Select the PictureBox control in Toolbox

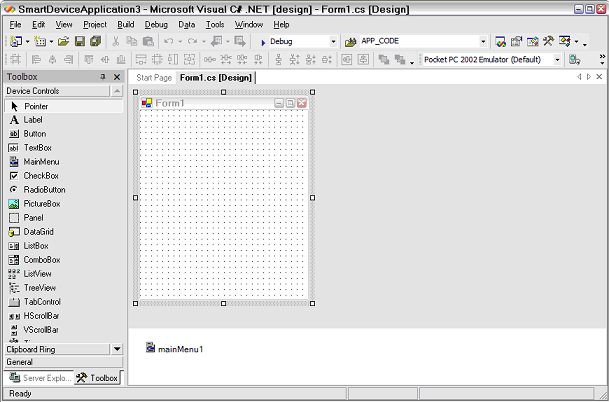[64, 204]
